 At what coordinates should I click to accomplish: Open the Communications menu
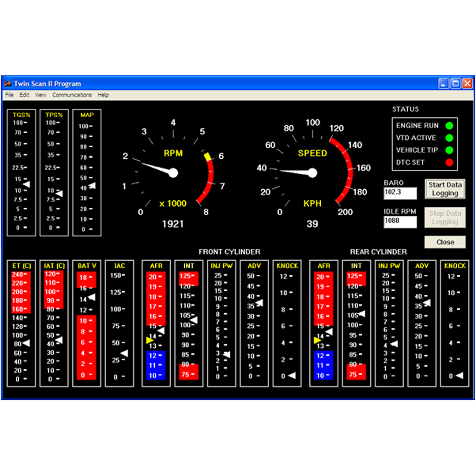pyautogui.click(x=72, y=95)
